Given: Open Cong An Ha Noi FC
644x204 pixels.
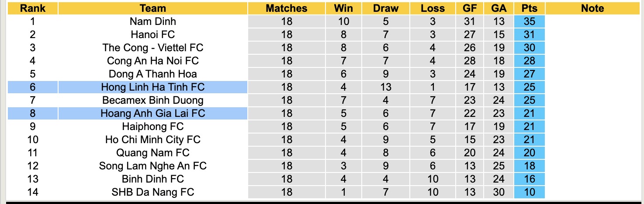Looking at the screenshot, I should tap(153, 61).
